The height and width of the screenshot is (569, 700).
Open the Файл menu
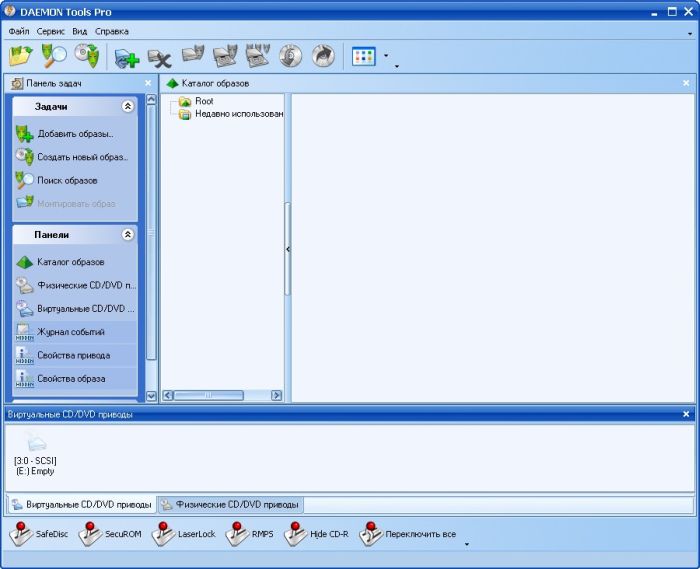coord(19,32)
